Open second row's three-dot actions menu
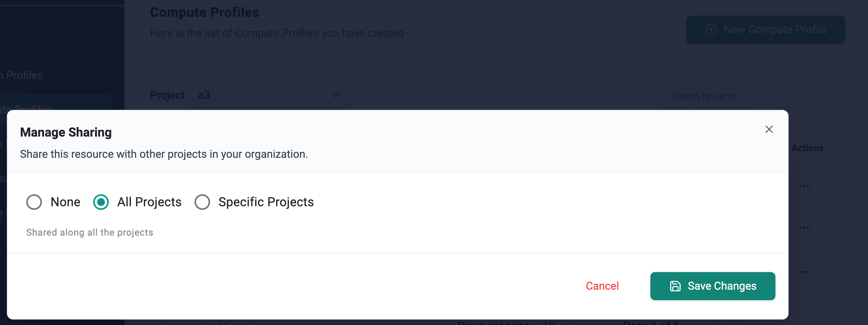The image size is (868, 325). pyautogui.click(x=804, y=227)
